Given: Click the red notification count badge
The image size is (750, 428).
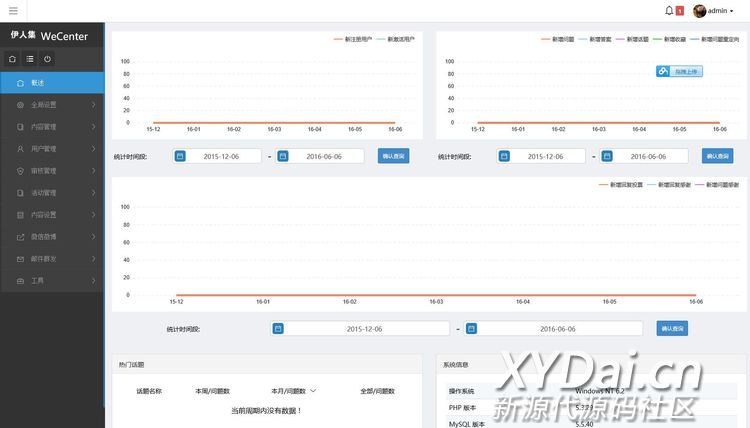Looking at the screenshot, I should [x=679, y=11].
